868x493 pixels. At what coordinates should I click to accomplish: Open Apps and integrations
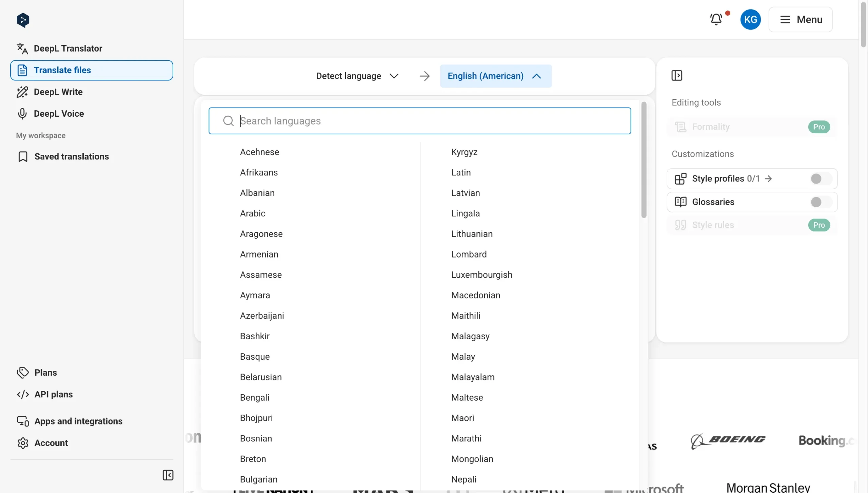(92, 421)
